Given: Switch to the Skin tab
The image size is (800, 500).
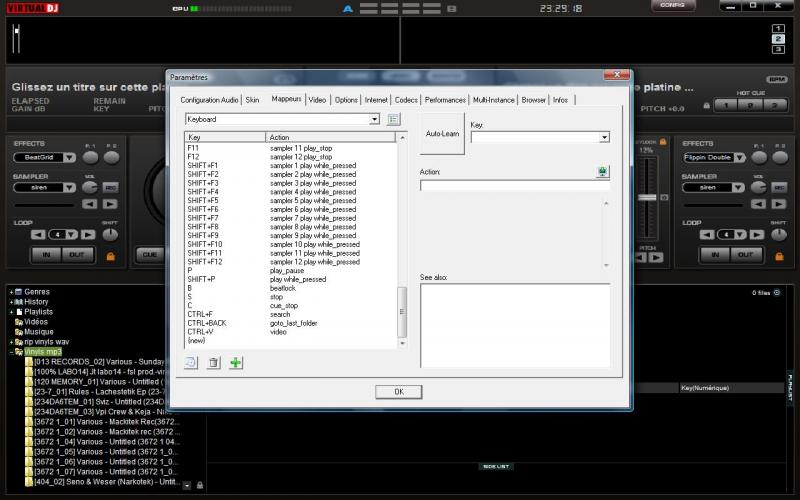Looking at the screenshot, I should [x=252, y=100].
